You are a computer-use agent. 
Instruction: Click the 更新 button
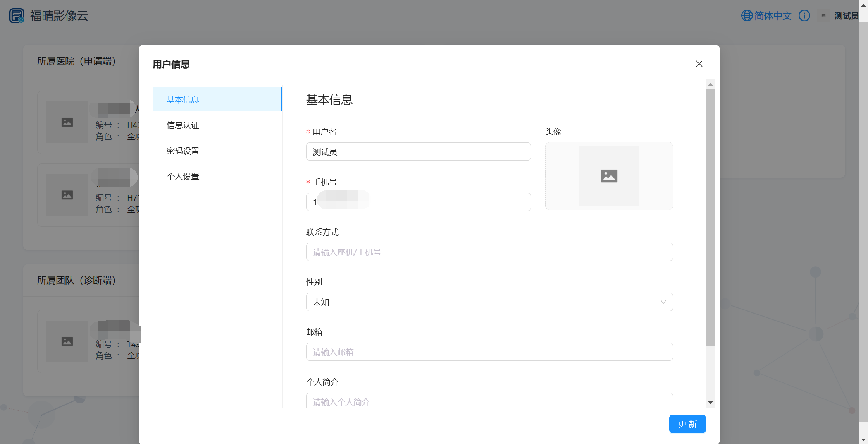[x=687, y=424]
